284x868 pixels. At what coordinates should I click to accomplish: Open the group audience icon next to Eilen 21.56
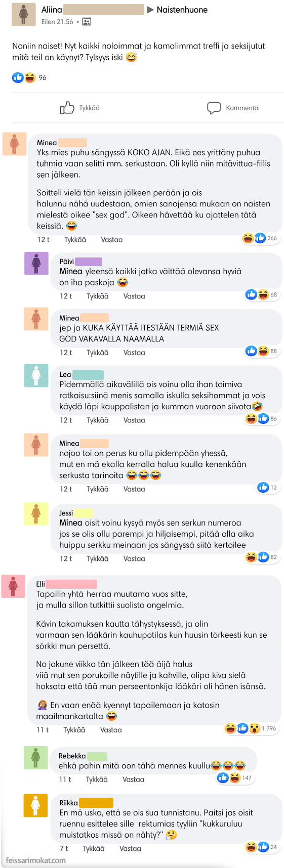[87, 22]
